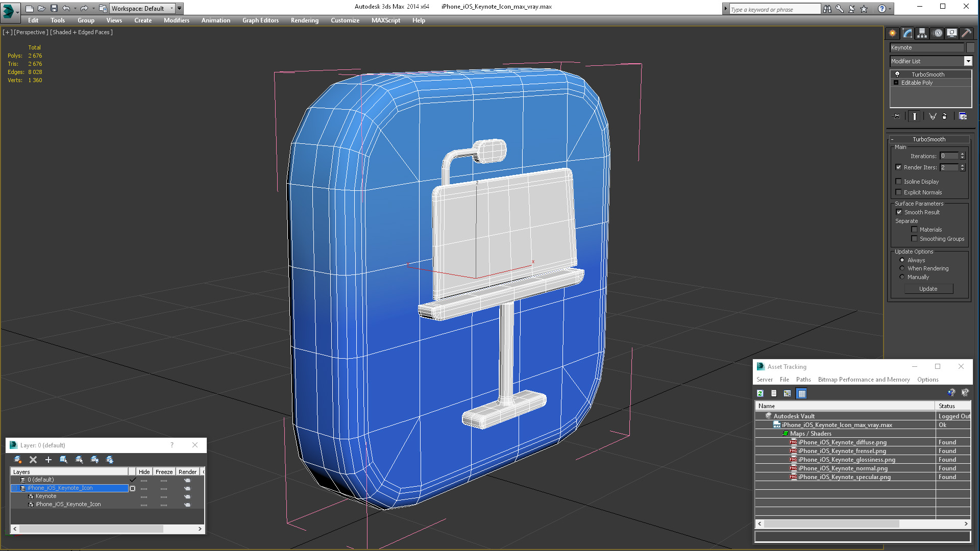Viewport: 980px width, 551px height.
Task: Increment Iterations spinner arrows
Action: click(x=962, y=156)
